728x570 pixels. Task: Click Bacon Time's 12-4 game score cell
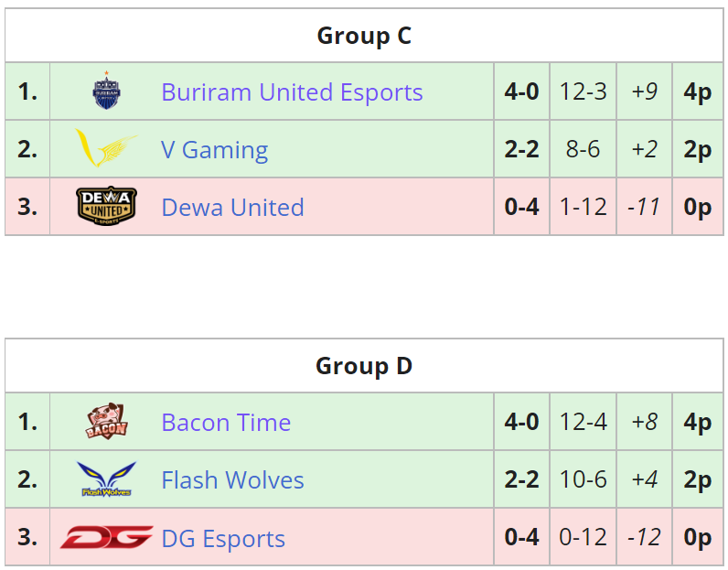[583, 422]
